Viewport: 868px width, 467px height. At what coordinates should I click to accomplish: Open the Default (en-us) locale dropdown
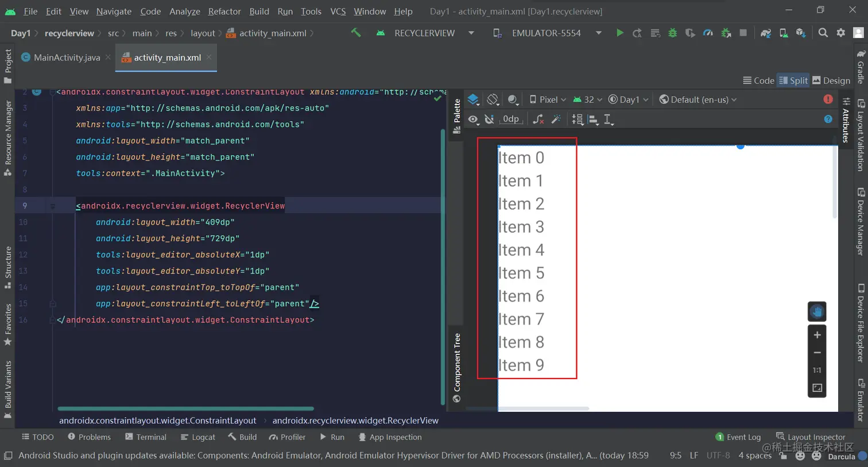pyautogui.click(x=698, y=99)
